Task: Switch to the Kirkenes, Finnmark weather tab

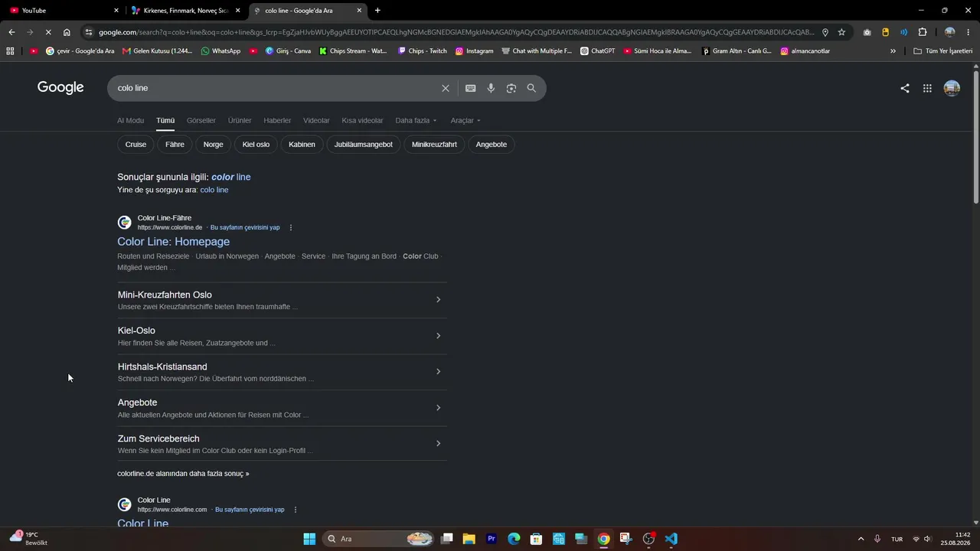Action: tap(186, 11)
